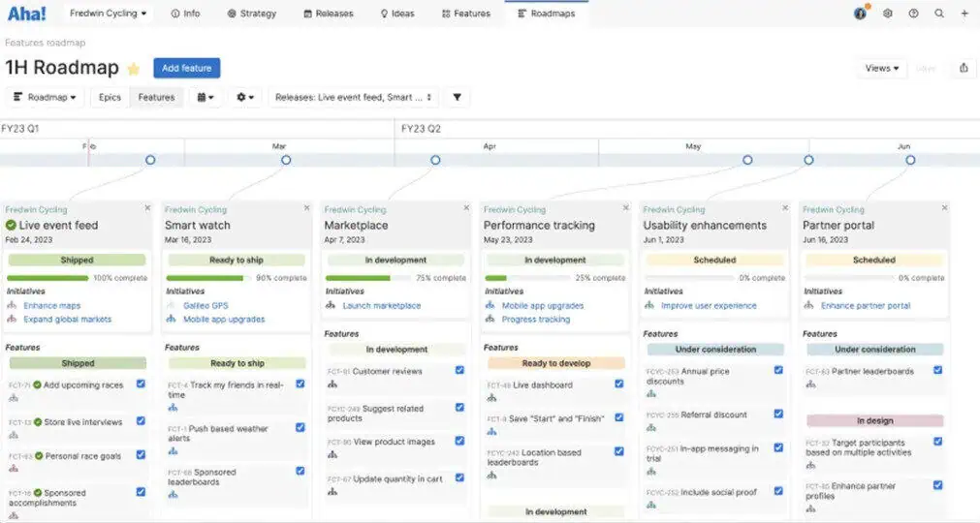This screenshot has height=523, width=980.
Task: Open the Roadmaps menu
Action: [x=547, y=14]
